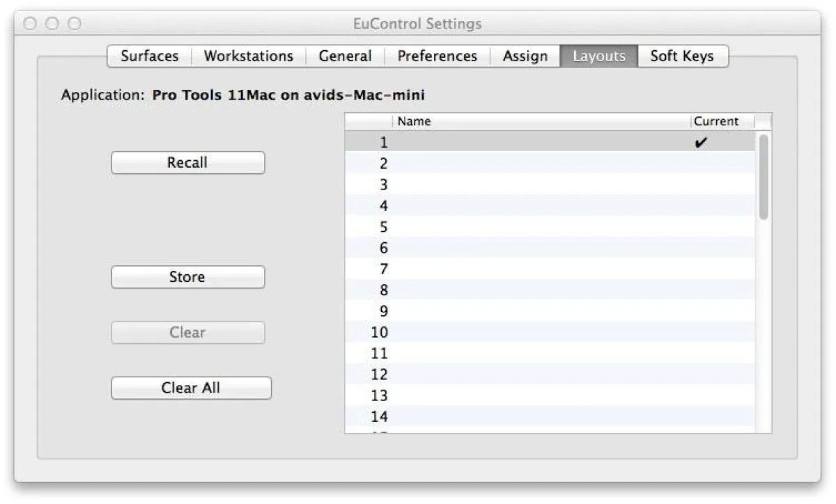
Task: Select layout row 9
Action: (x=550, y=311)
